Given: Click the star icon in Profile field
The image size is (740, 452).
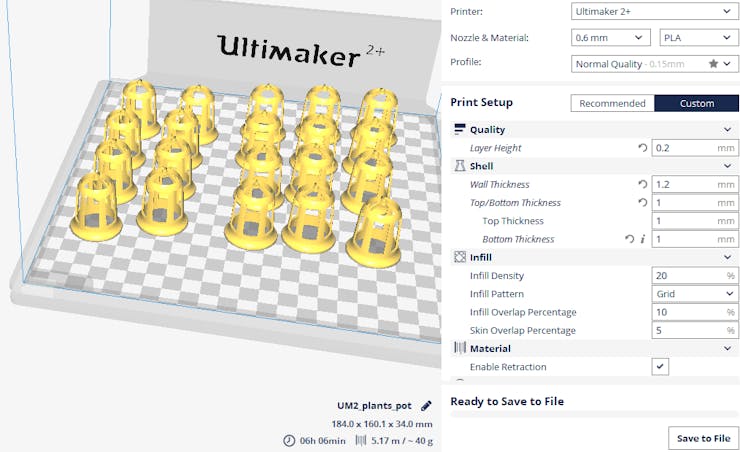Looking at the screenshot, I should [713, 63].
